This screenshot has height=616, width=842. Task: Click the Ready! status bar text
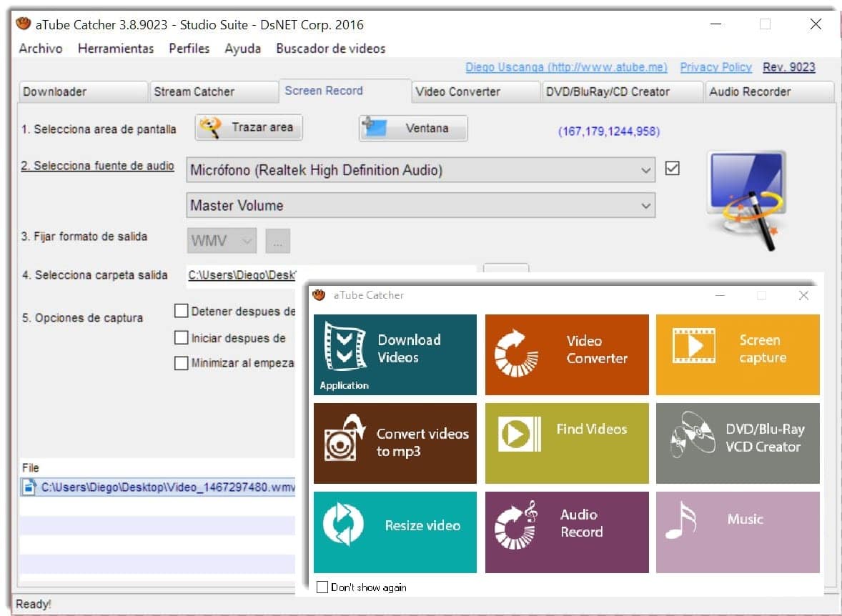click(34, 604)
